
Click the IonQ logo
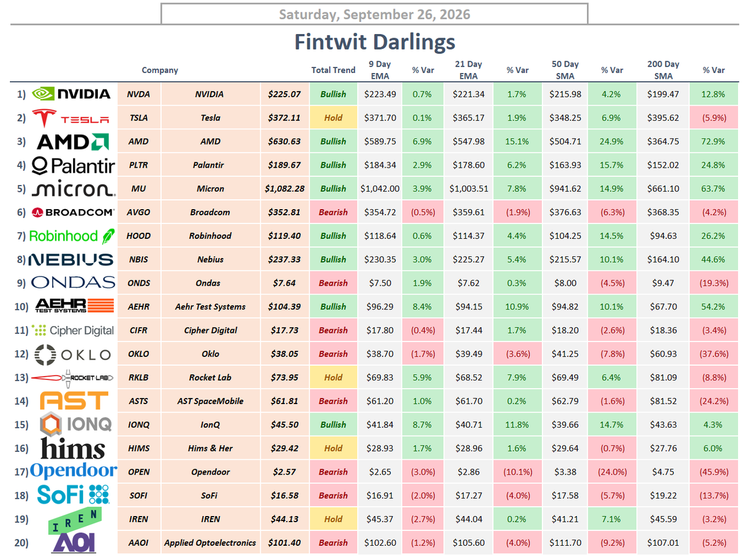coord(75,424)
